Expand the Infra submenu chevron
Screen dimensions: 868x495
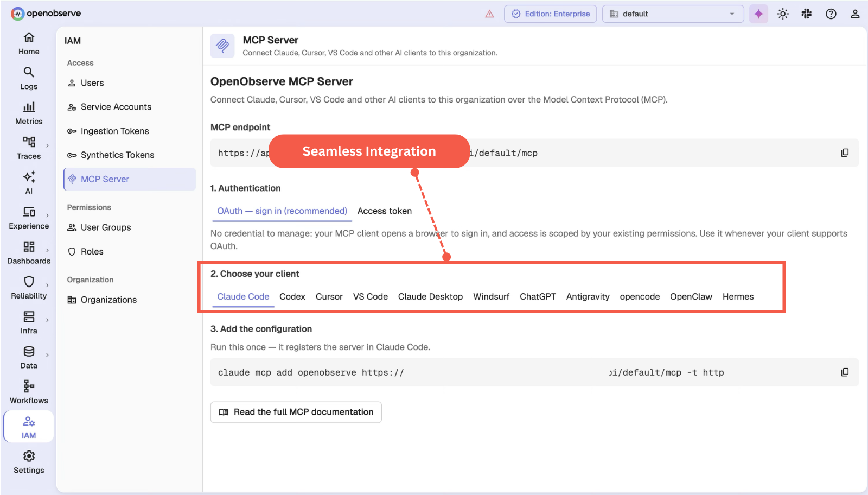point(47,320)
